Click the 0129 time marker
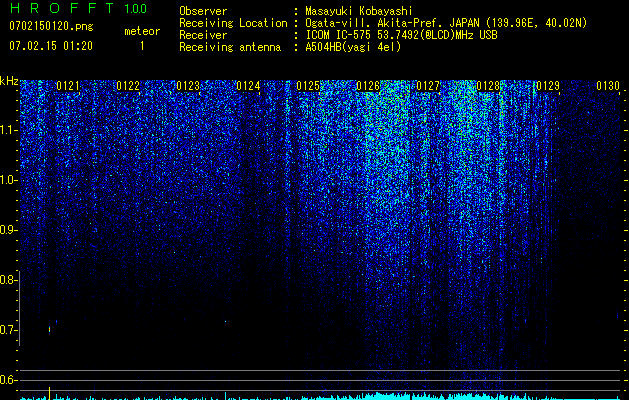 [548, 86]
